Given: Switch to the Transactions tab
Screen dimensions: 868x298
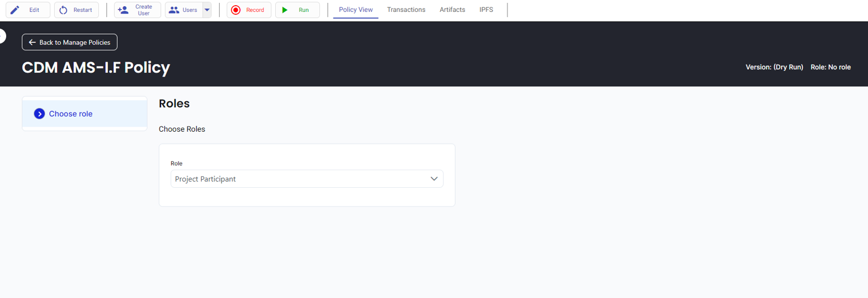Looking at the screenshot, I should point(406,10).
